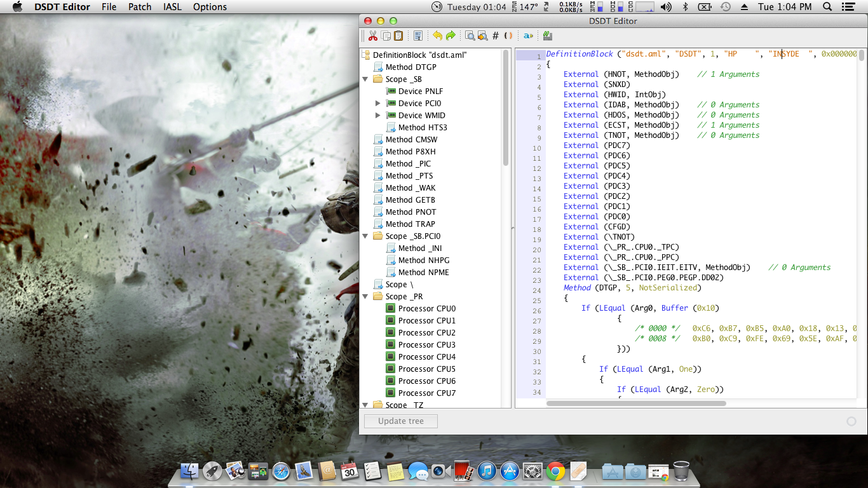Click the hash (#) toolbar icon
The width and height of the screenshot is (868, 488).
coord(496,36)
